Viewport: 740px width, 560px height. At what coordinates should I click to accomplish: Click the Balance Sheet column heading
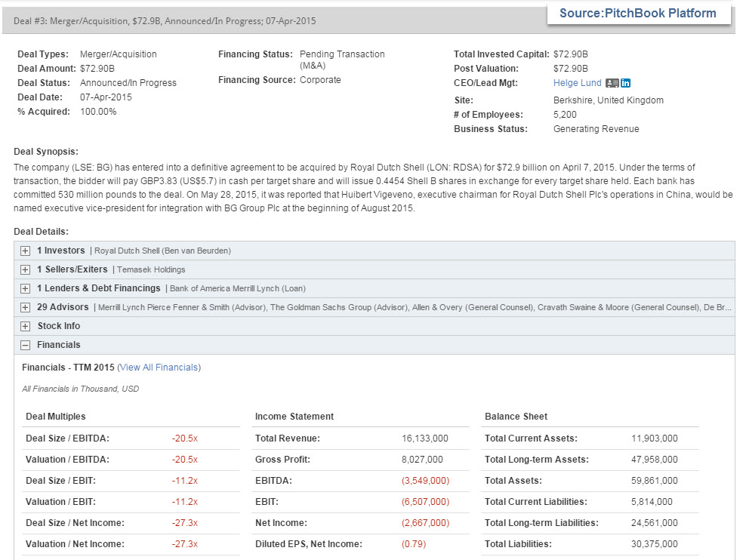[x=516, y=417]
